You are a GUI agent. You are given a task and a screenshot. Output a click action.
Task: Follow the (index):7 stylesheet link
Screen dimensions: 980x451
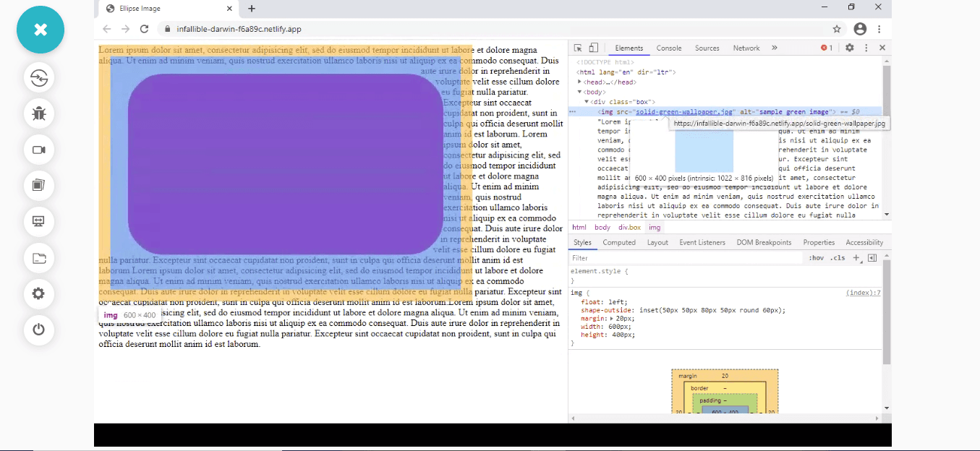point(863,293)
